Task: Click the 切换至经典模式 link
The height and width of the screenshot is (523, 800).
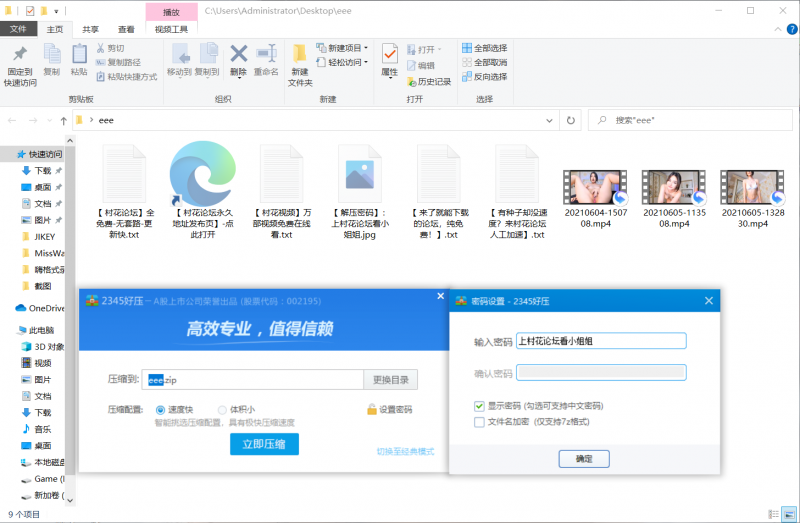Action: point(405,452)
